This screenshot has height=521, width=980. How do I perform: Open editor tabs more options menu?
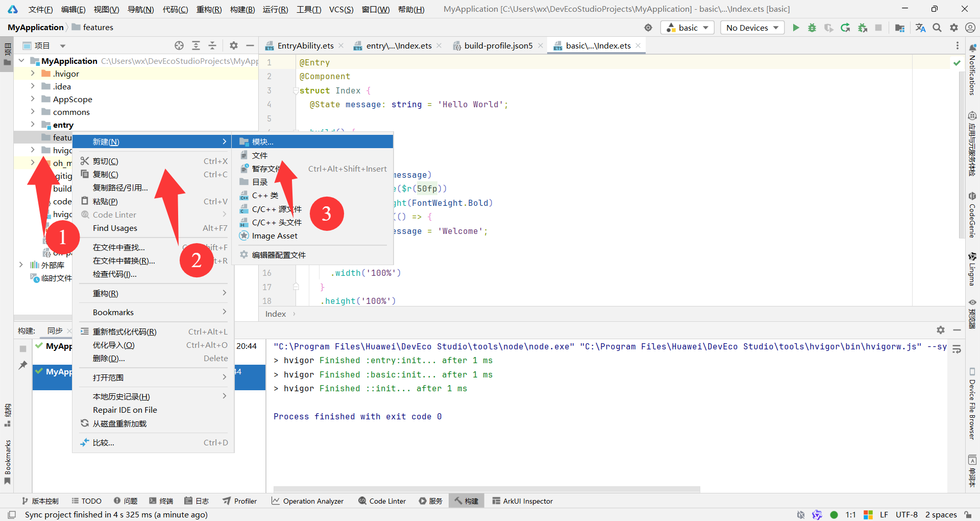click(958, 45)
